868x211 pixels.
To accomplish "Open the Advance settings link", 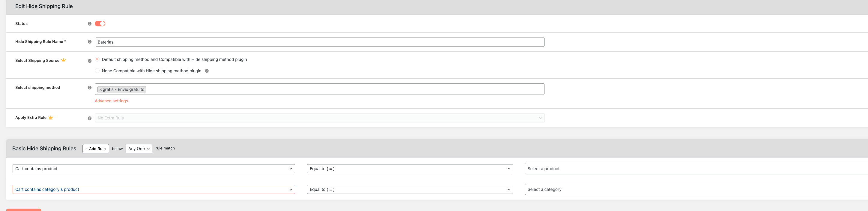I will tap(112, 101).
